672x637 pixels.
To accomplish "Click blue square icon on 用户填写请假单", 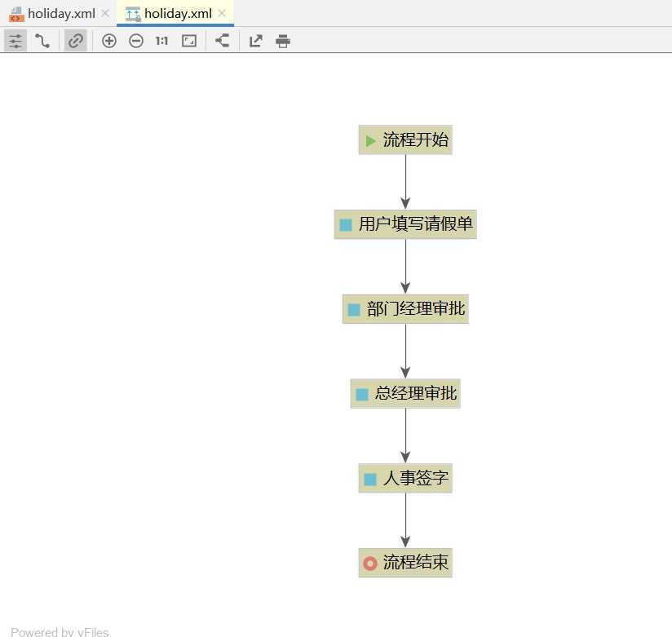I will pos(346,225).
